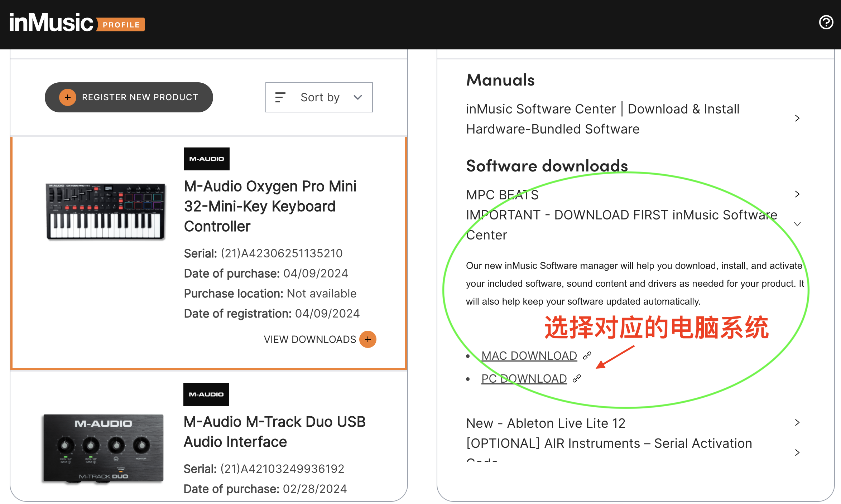Expand the AIR Instruments Serial Activation chevron
Image resolution: width=841 pixels, height=504 pixels.
(x=797, y=453)
